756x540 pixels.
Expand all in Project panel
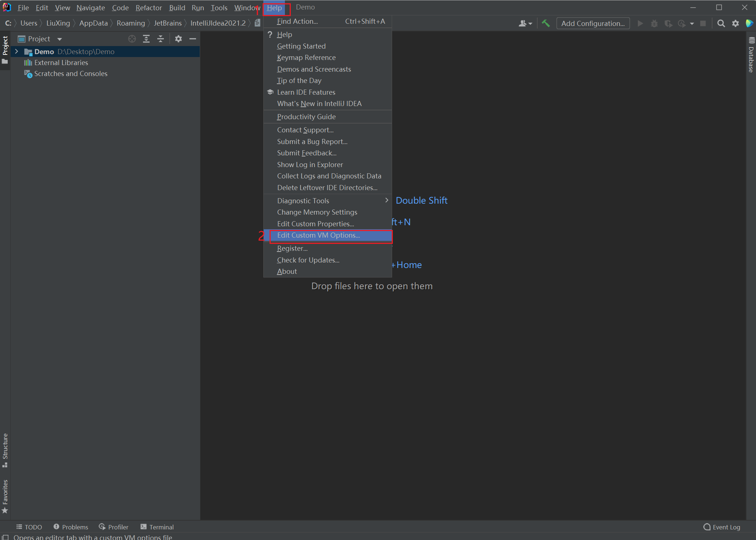pyautogui.click(x=146, y=39)
